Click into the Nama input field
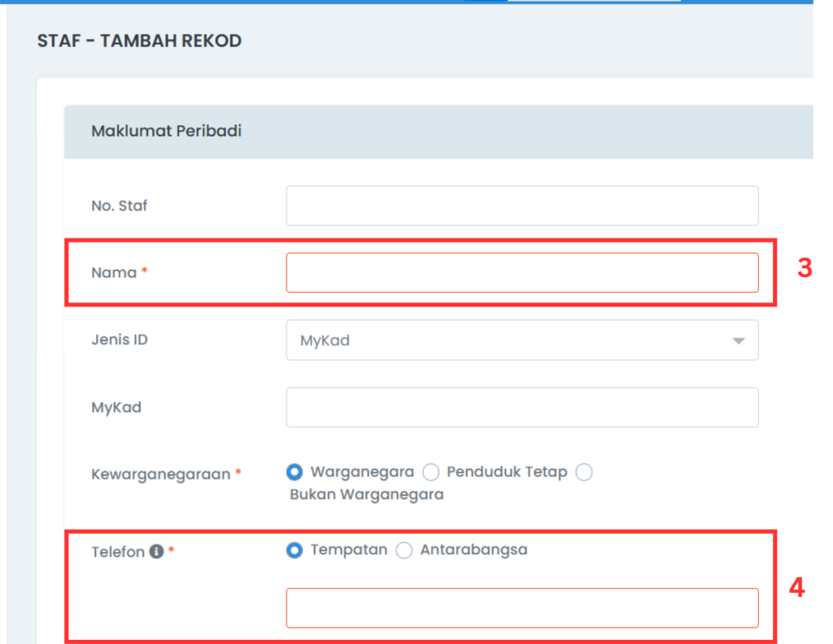833x644 pixels. click(521, 272)
